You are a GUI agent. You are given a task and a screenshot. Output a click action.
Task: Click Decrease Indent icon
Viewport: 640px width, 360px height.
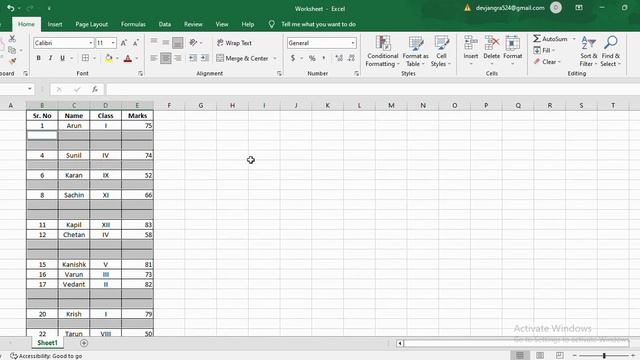(193, 58)
